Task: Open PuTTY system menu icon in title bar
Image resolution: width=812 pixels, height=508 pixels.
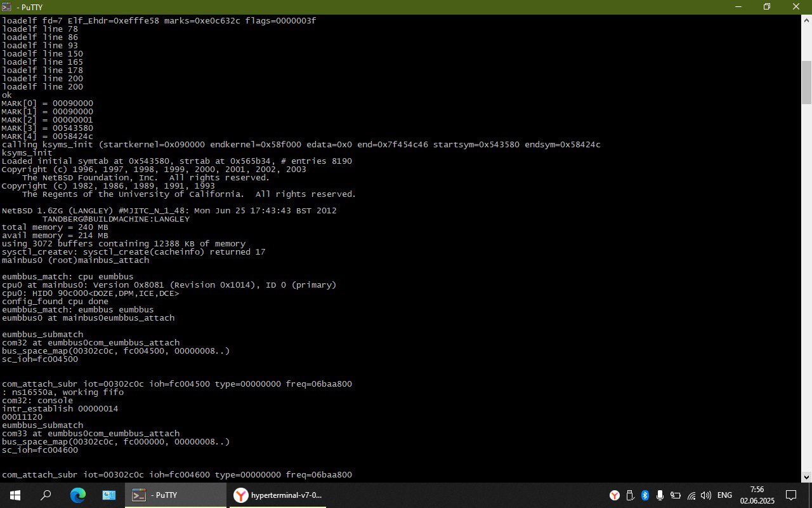Action: [6, 7]
